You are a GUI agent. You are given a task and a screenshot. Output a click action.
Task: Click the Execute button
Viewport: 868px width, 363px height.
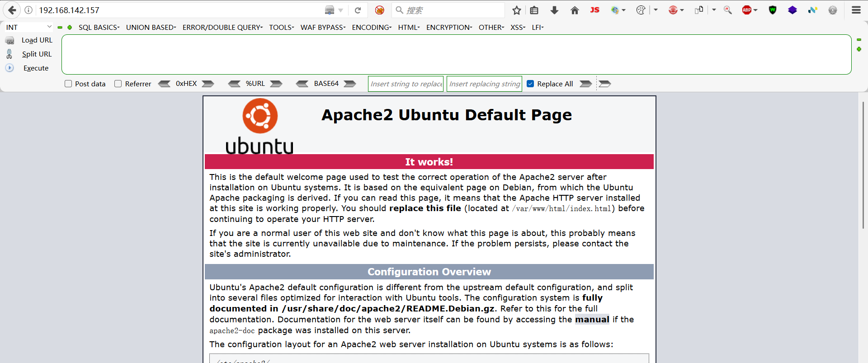click(36, 68)
